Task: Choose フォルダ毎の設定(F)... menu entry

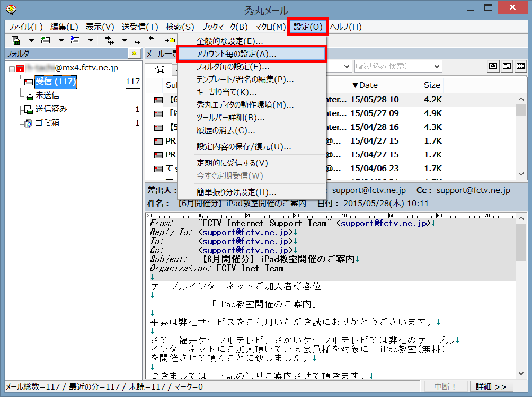Action: pyautogui.click(x=251, y=66)
